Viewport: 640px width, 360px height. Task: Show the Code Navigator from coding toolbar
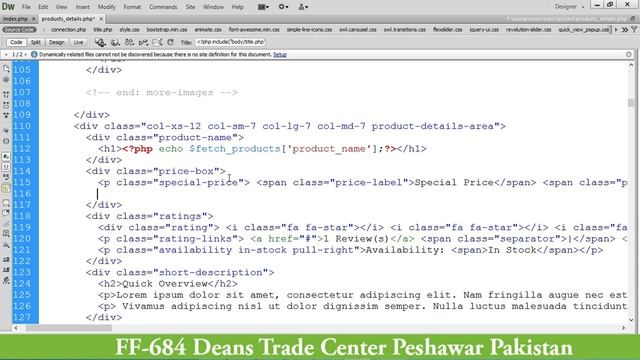(x=6, y=80)
